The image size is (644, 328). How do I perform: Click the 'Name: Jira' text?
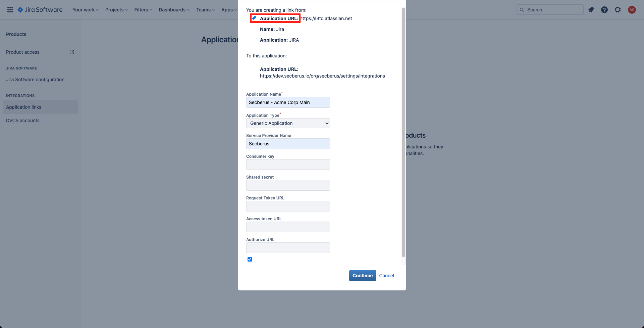click(272, 29)
